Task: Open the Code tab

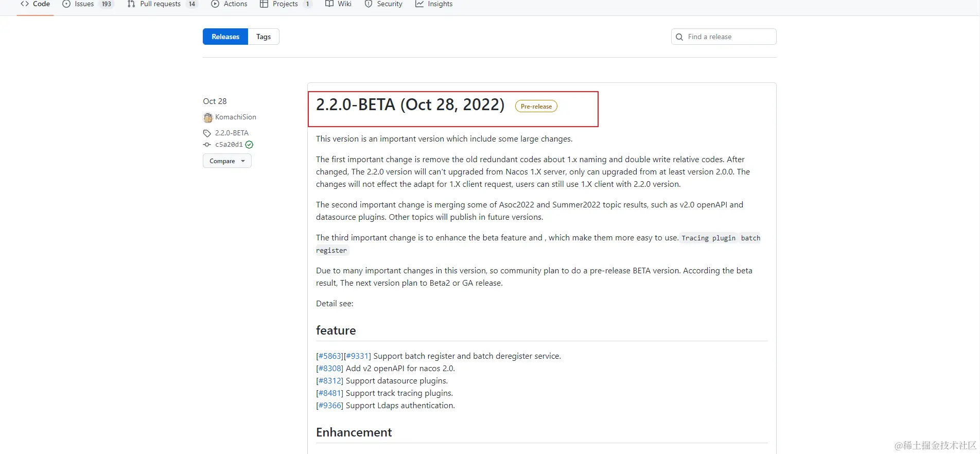Action: (x=35, y=4)
